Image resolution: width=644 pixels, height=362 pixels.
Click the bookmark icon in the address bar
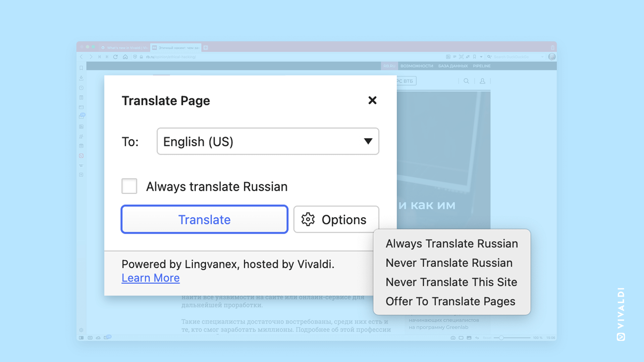pos(474,57)
